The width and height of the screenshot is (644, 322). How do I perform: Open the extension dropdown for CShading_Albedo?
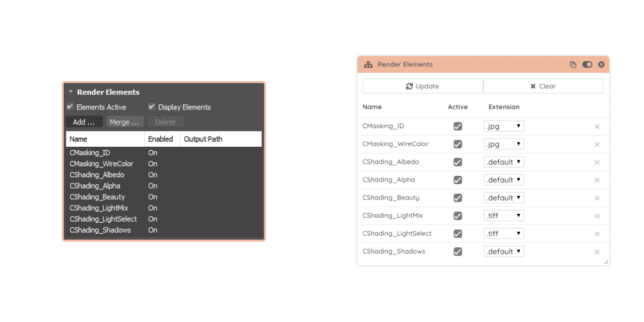[x=504, y=162]
